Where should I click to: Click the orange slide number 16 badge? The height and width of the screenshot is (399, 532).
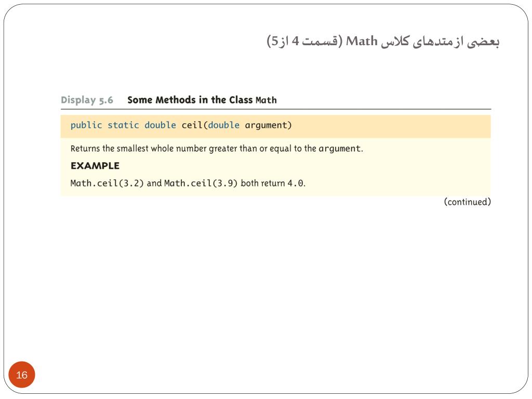(x=22, y=375)
